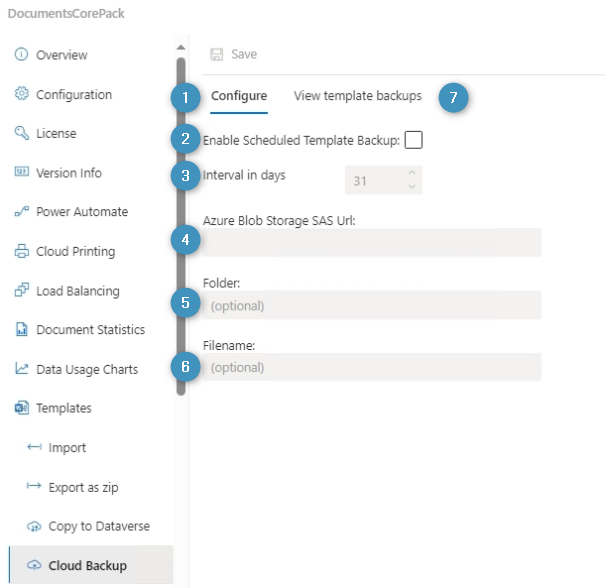Switch to the Configure tab
605x588 pixels.
point(239,97)
